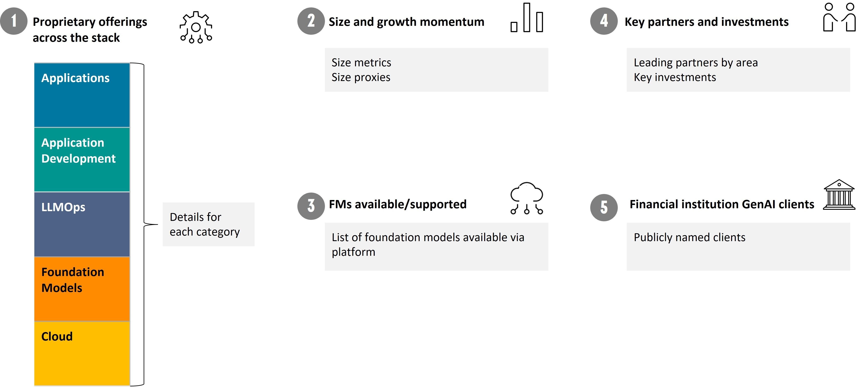Click the 'FMs available/supported' heading
The image size is (868, 387).
(398, 204)
